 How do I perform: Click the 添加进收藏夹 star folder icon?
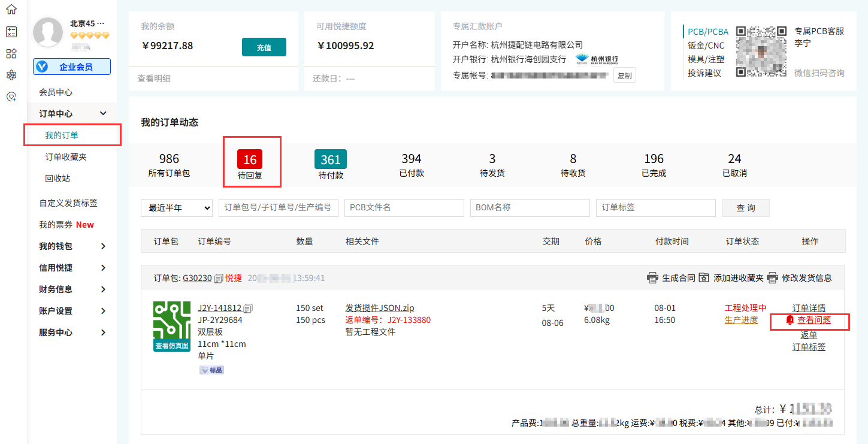[704, 278]
